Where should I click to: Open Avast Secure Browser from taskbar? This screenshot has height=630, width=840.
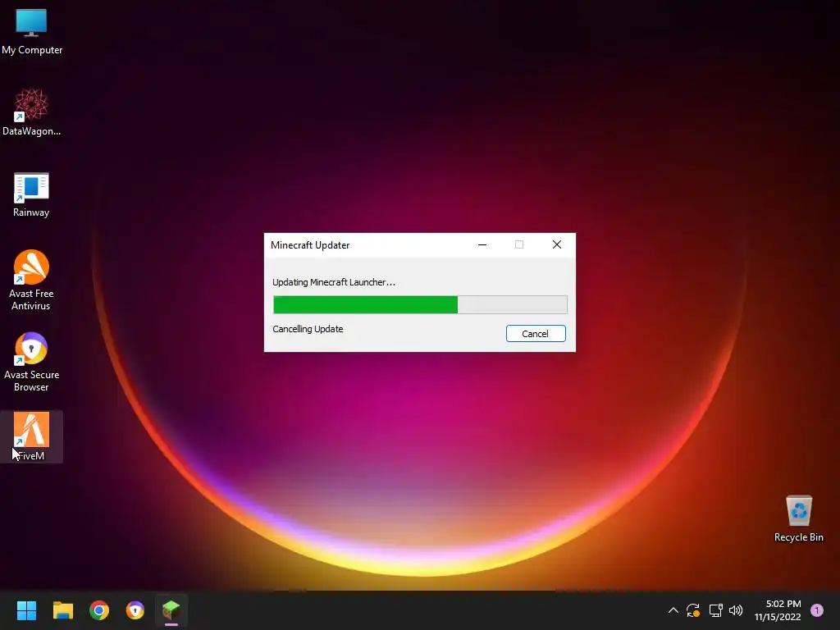[135, 610]
